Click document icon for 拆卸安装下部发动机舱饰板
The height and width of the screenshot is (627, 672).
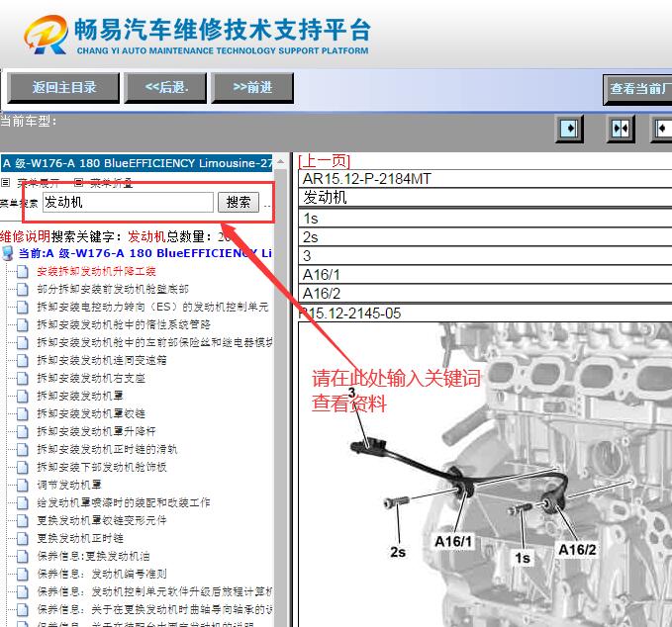pos(23,467)
